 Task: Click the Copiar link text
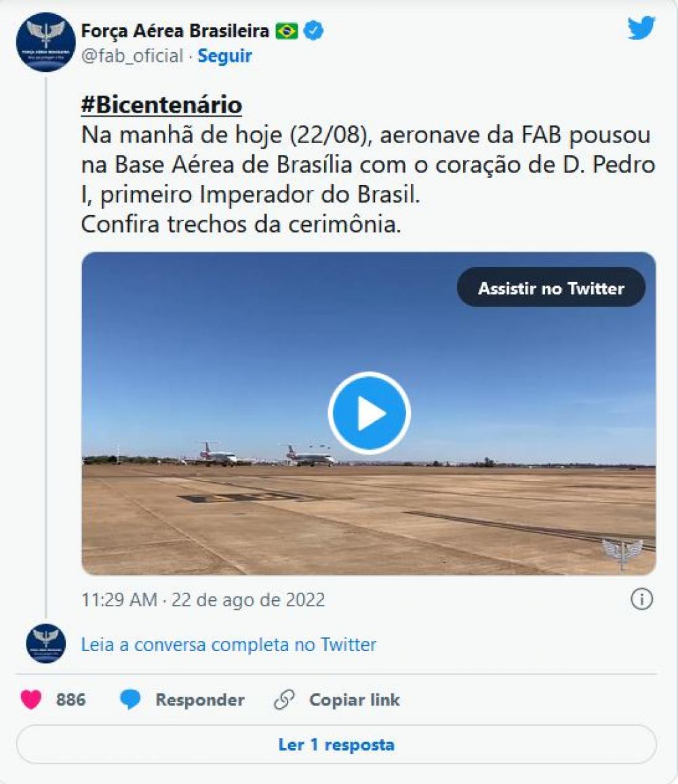355,699
